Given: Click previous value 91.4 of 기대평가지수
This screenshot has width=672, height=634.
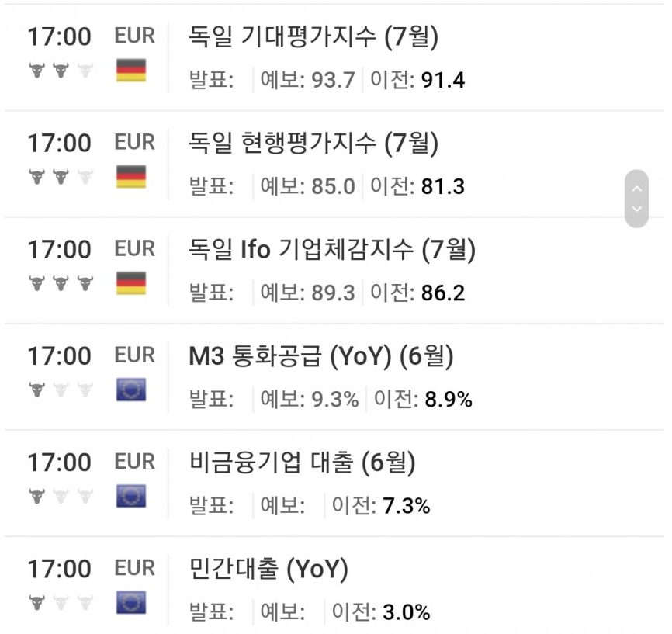Looking at the screenshot, I should tap(443, 80).
